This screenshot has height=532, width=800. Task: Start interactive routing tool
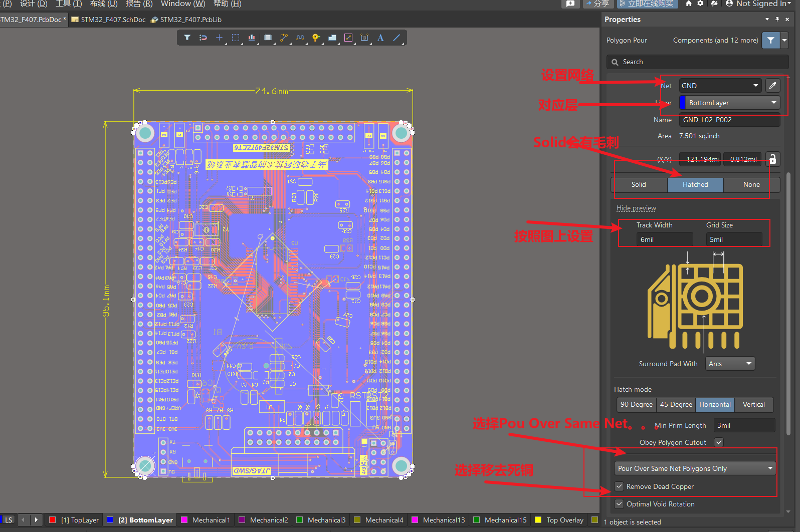[x=284, y=38]
